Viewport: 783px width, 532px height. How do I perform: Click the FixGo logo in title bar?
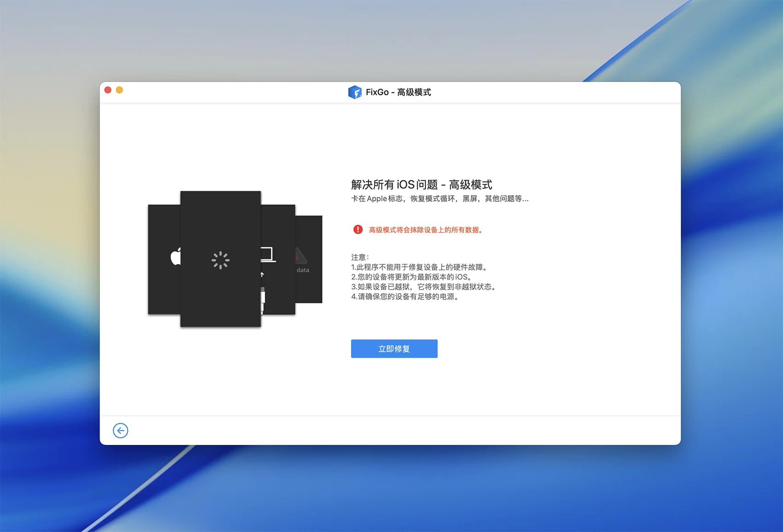355,92
